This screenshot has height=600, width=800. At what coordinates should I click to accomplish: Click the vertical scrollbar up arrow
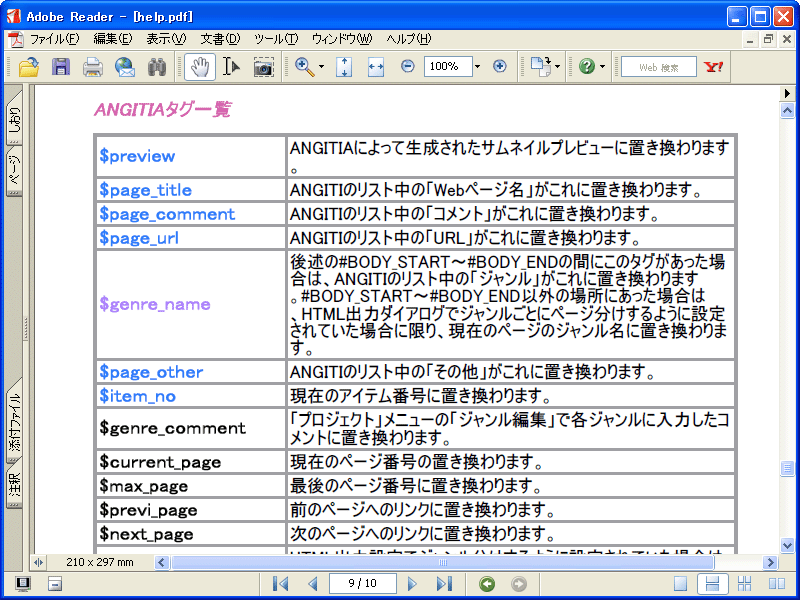click(x=787, y=110)
